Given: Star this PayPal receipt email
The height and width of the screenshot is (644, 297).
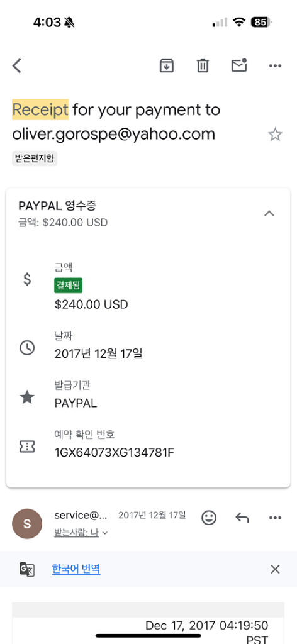Looking at the screenshot, I should pos(275,135).
